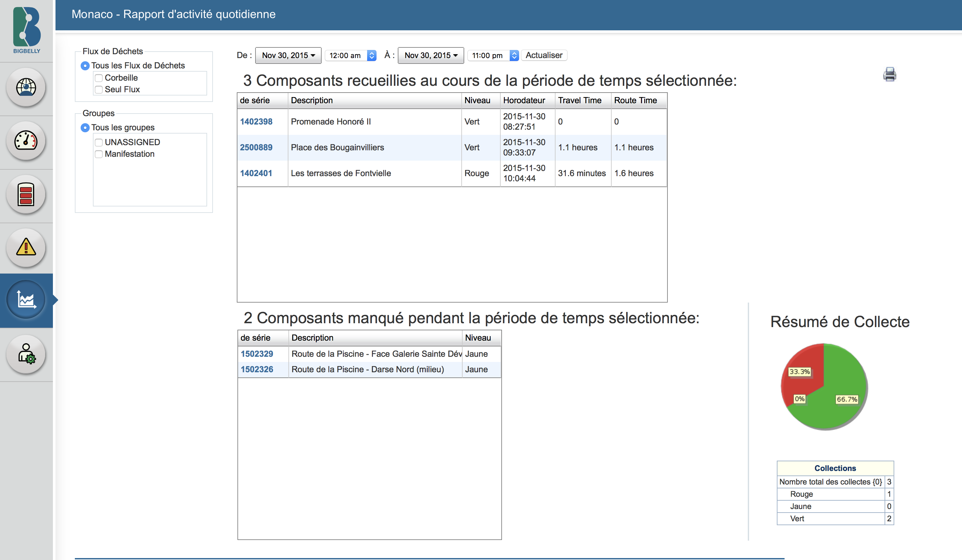Image resolution: width=962 pixels, height=560 pixels.
Task: Open the De start date dropdown
Action: tap(288, 55)
